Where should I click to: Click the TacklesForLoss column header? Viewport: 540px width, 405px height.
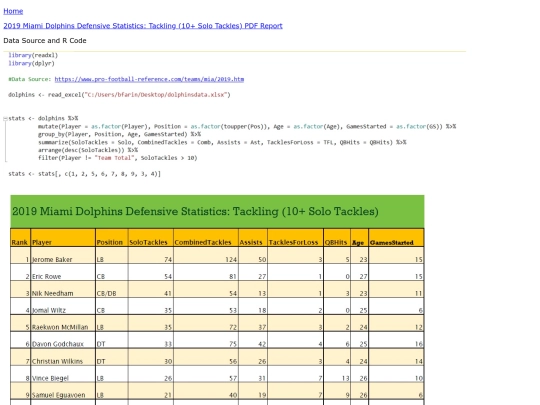coord(295,238)
